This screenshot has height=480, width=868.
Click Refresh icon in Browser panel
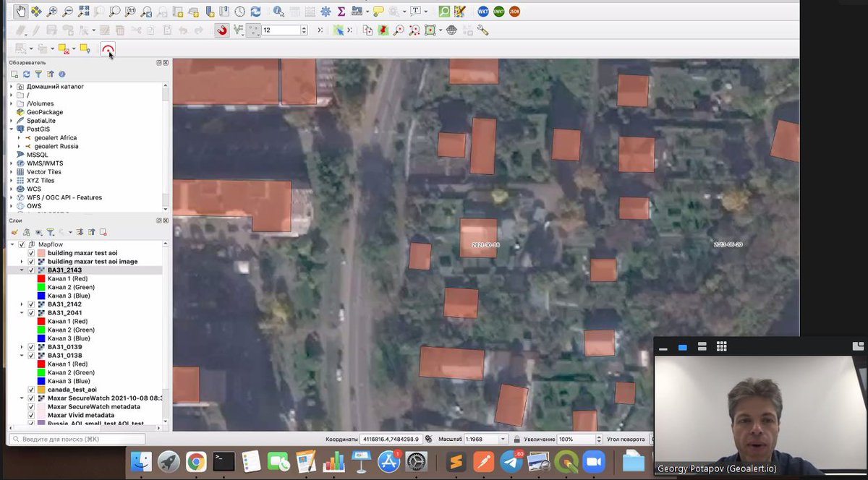[27, 74]
